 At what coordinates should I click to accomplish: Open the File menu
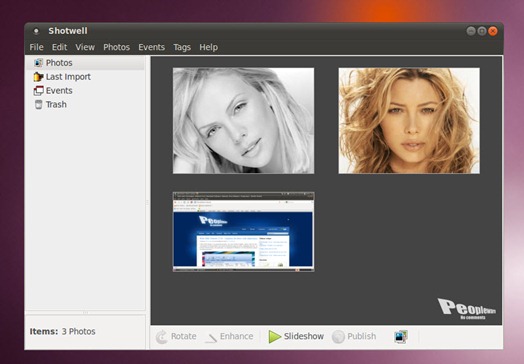(36, 47)
